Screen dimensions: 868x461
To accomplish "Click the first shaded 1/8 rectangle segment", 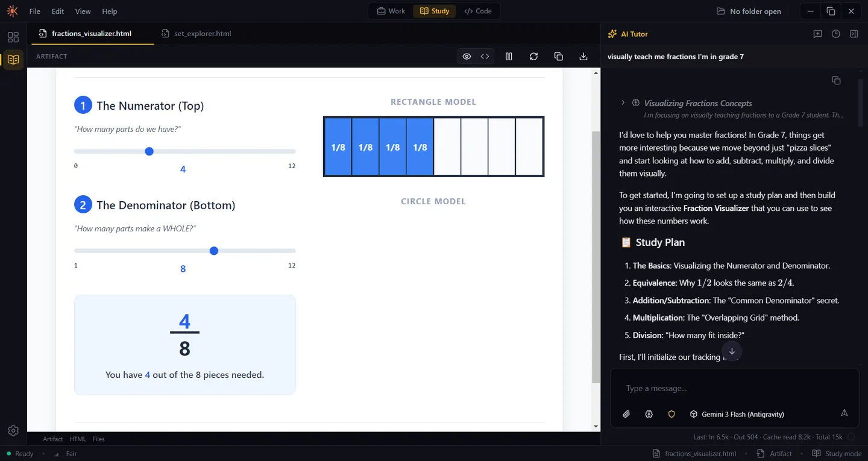I will [x=338, y=147].
